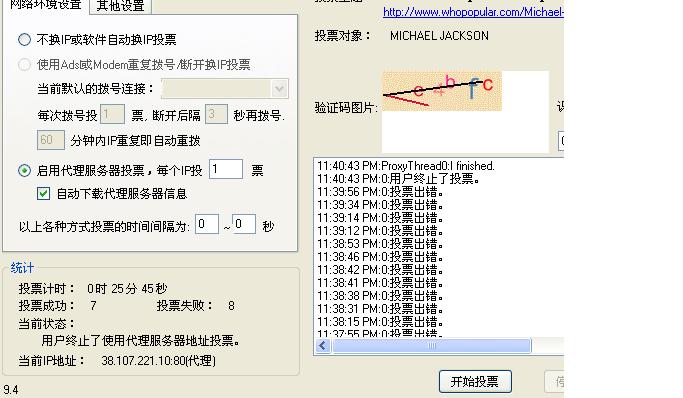Select the 11:39:56 PM 投票出错 log line
Viewport: 683px width, 398px height.
[380, 192]
